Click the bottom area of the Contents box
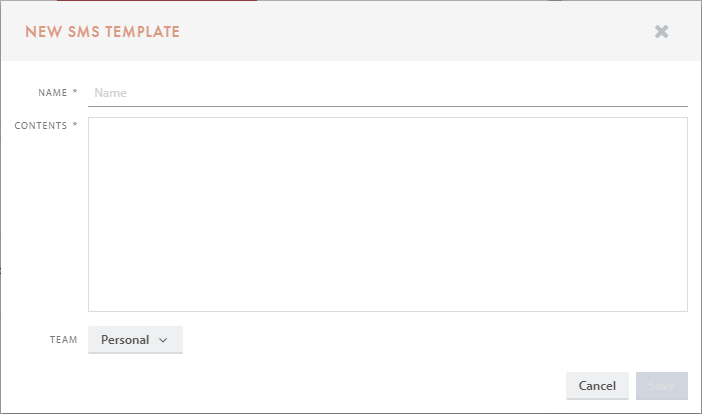The height and width of the screenshot is (414, 702). tap(387, 295)
